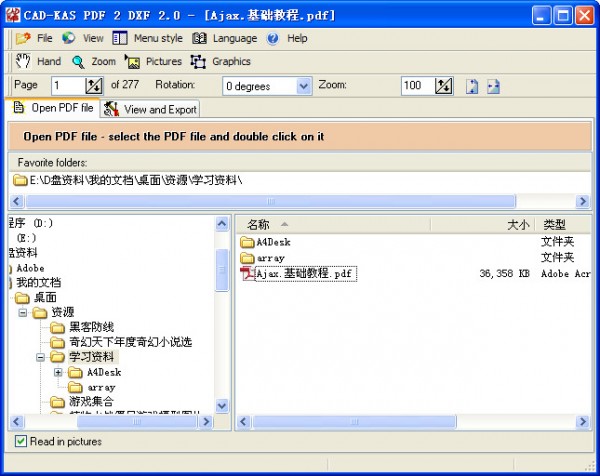The image size is (600, 476).
Task: Select the 游戏集合 folder
Action: [91, 402]
